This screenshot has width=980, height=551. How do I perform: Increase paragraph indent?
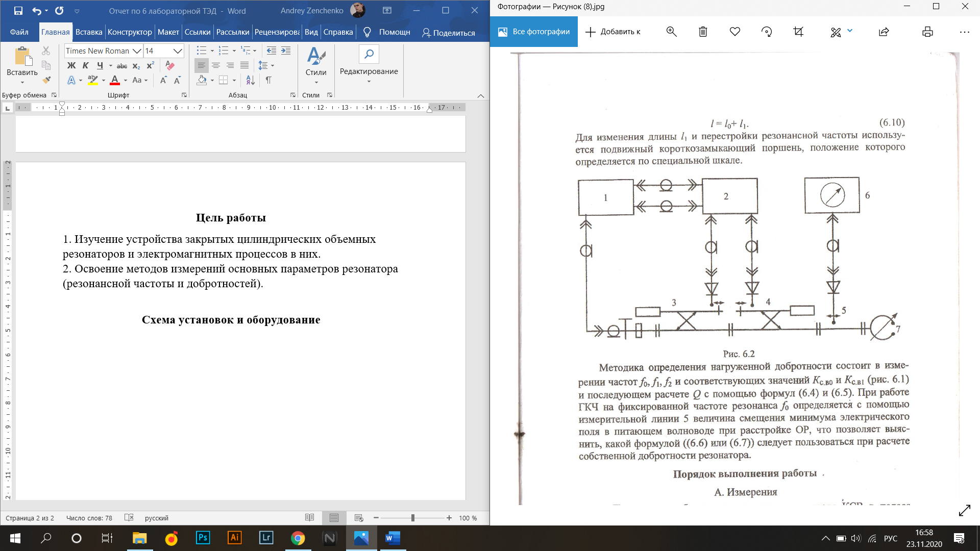click(286, 51)
